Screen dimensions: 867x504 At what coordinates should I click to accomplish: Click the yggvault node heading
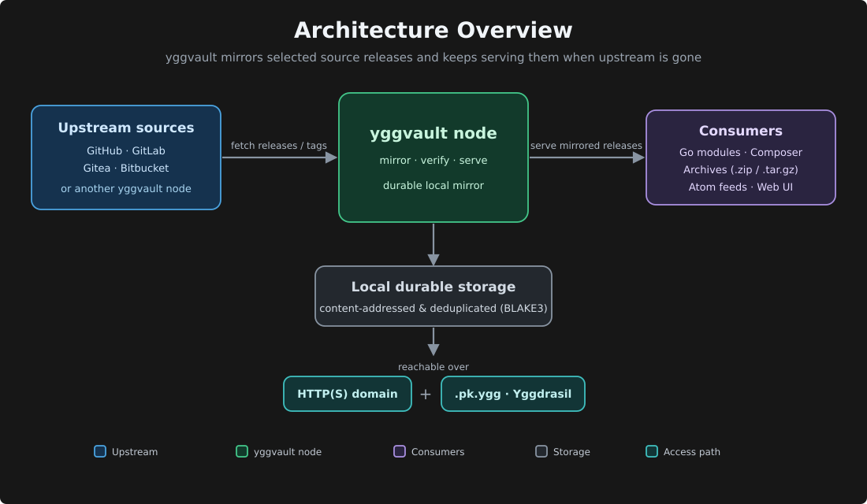(433, 133)
